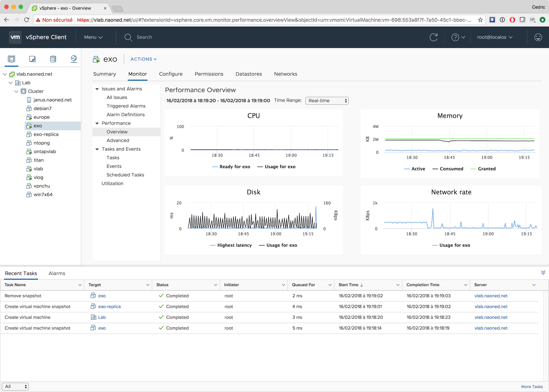
Task: Switch to the VMs and Templates view
Action: pyautogui.click(x=32, y=59)
